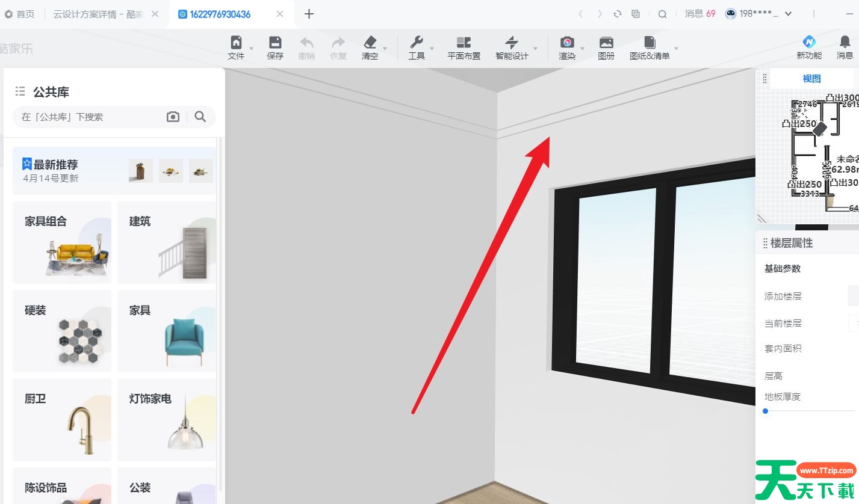Expand the 渲染 dropdown arrow

pos(583,49)
